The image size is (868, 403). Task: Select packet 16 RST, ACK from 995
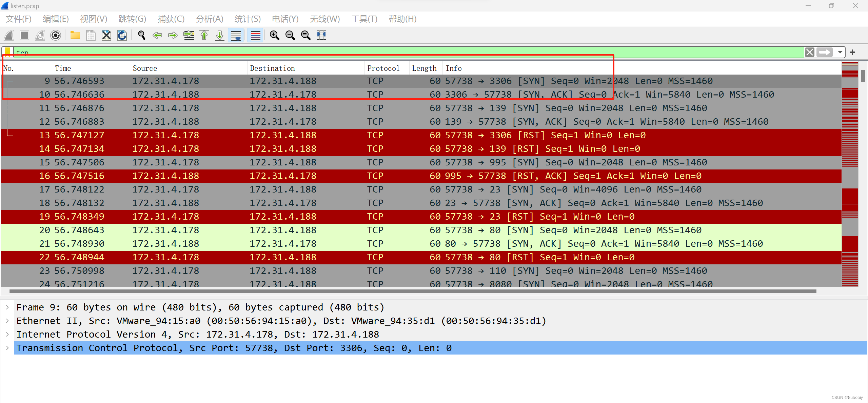tap(421, 176)
